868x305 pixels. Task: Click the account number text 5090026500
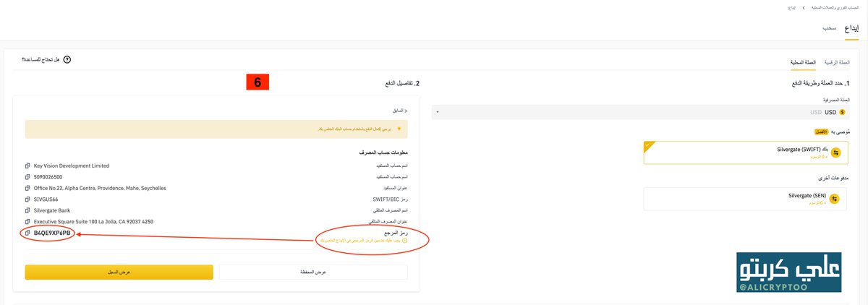[48, 177]
